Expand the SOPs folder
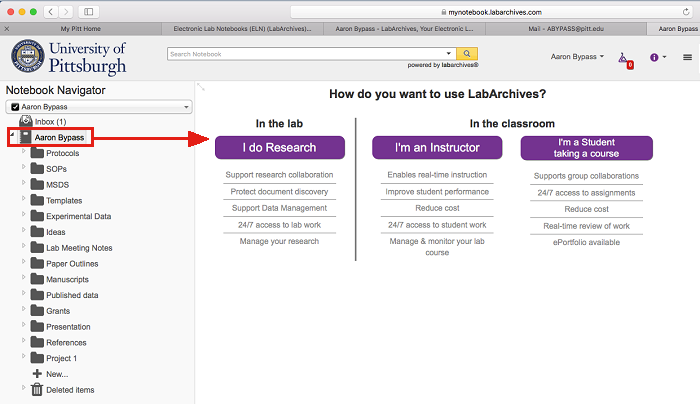The image size is (700, 404). pos(24,167)
